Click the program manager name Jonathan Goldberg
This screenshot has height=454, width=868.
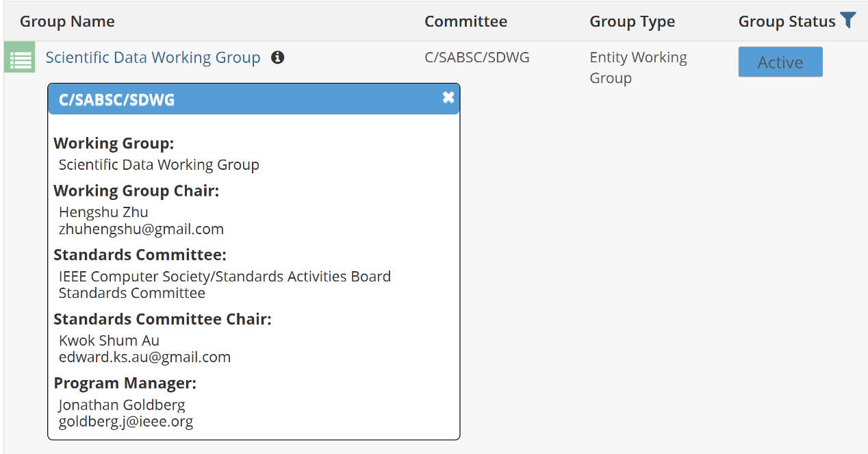coord(122,405)
